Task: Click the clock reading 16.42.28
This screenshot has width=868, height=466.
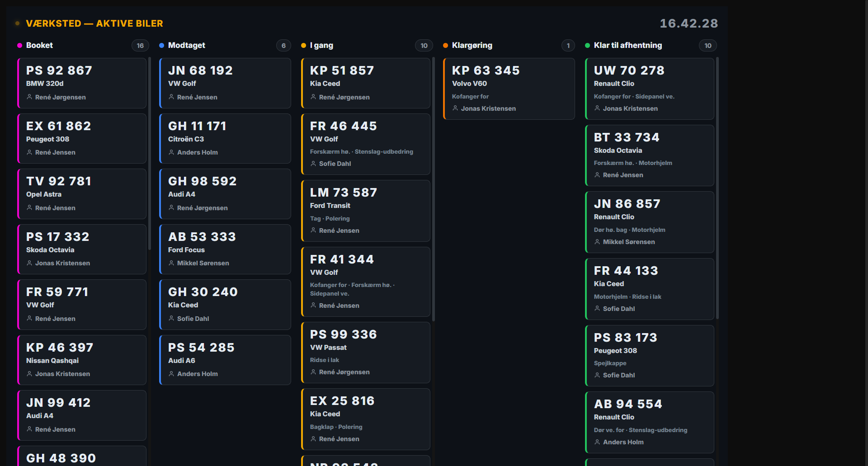Action: coord(689,24)
